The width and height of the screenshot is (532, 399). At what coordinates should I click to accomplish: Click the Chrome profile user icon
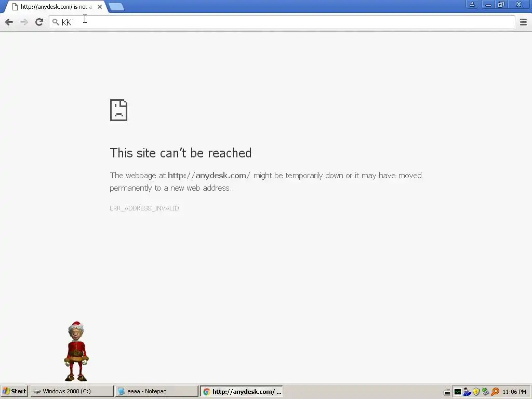pos(472,4)
